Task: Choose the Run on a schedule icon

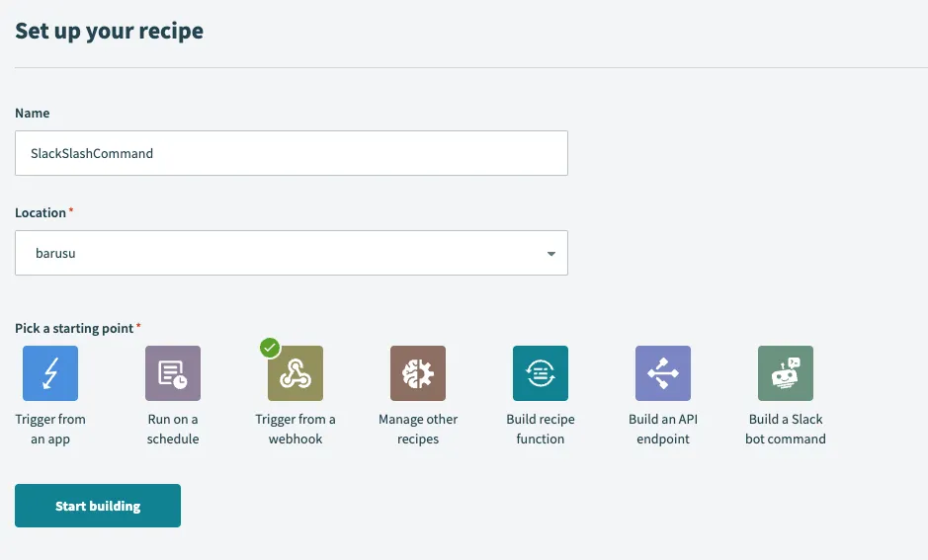Action: (x=173, y=373)
